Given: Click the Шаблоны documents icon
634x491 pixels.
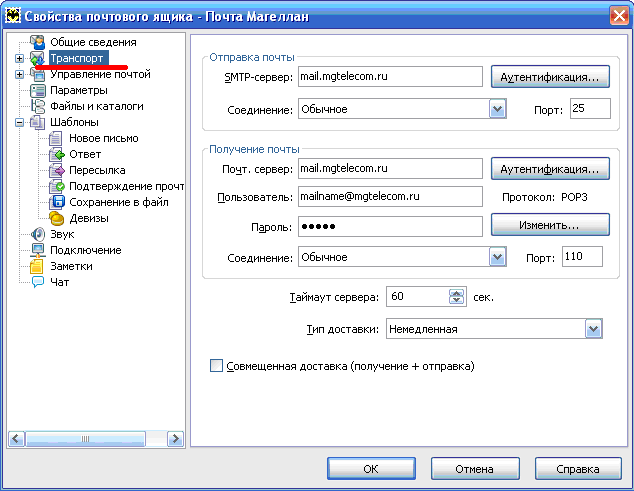Looking at the screenshot, I should click(38, 122).
